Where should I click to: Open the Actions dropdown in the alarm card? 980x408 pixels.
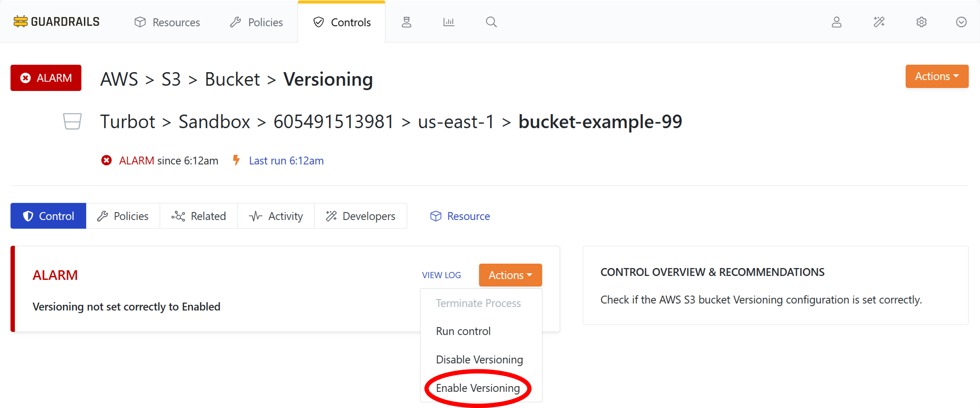[x=510, y=275]
